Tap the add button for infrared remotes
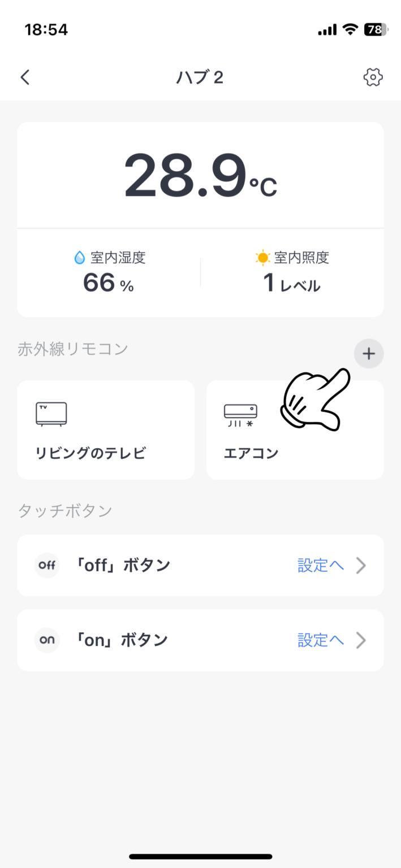The width and height of the screenshot is (401, 868). [x=368, y=353]
